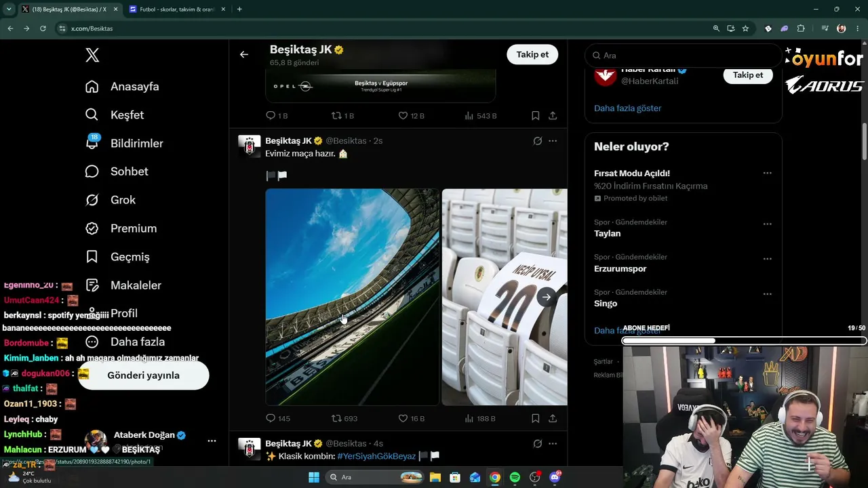
Task: Open Microsoft Store from the taskbar
Action: [x=455, y=477]
